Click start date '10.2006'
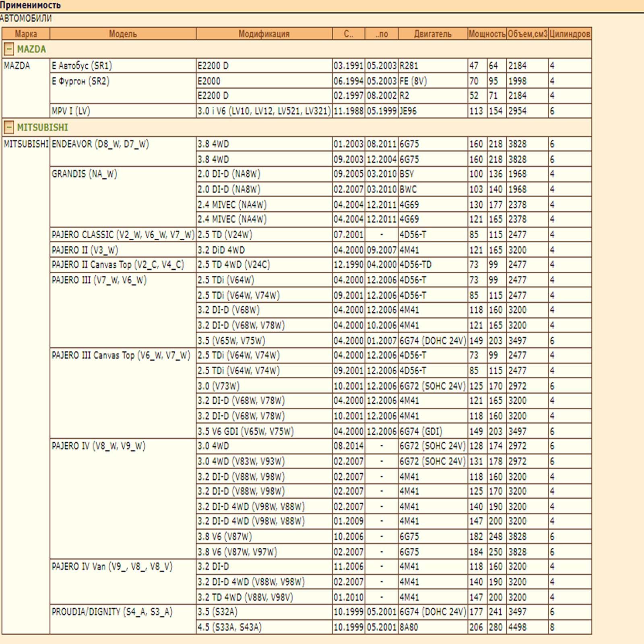644x644 pixels. (349, 537)
